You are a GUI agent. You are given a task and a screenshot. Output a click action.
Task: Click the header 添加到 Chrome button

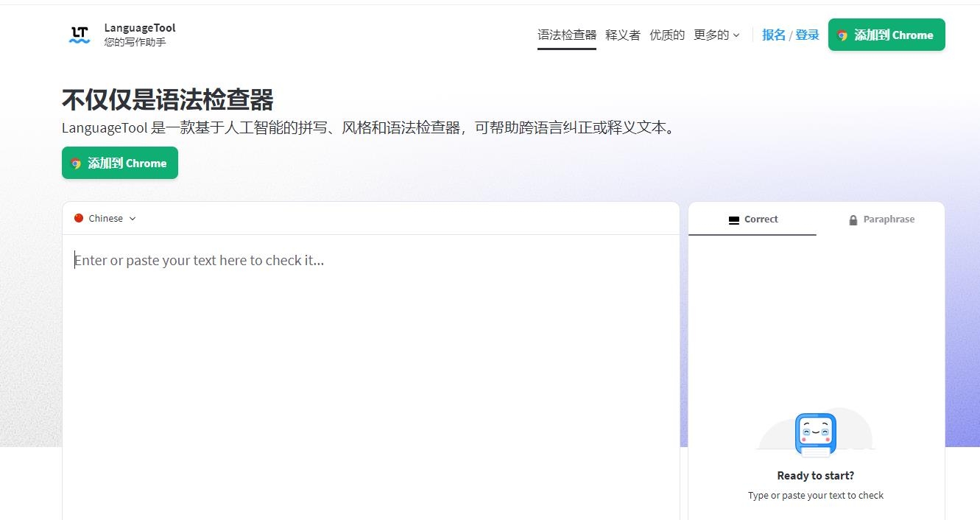tap(886, 35)
